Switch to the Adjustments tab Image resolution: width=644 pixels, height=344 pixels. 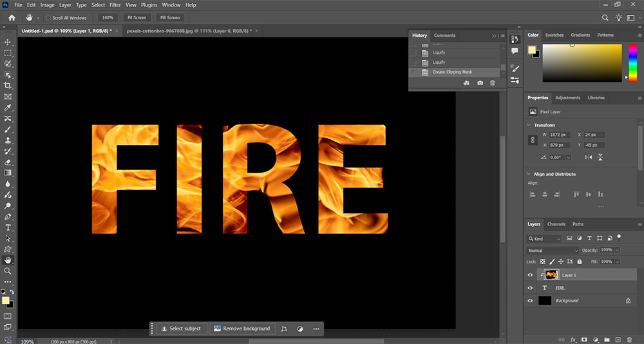(567, 98)
